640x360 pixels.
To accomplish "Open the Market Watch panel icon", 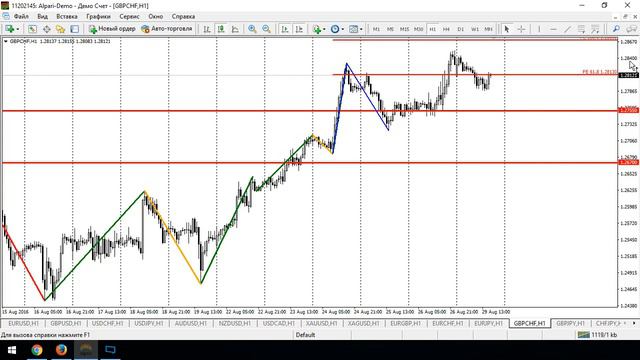I will (32, 29).
